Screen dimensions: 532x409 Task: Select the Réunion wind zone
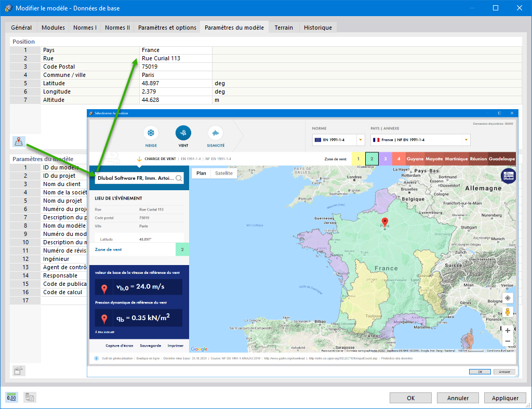click(478, 159)
